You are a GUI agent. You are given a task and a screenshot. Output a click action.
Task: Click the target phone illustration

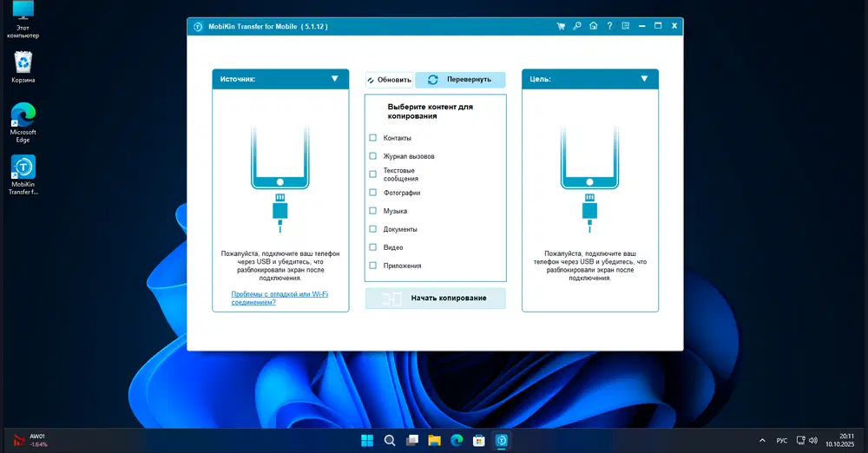[589, 178]
